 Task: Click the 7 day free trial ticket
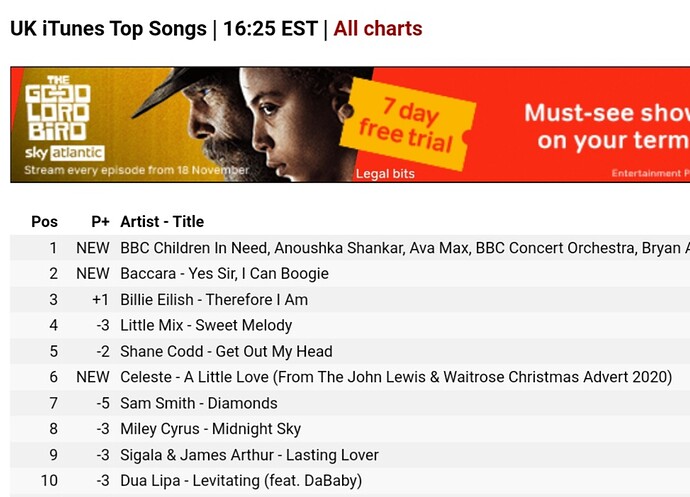tap(407, 125)
